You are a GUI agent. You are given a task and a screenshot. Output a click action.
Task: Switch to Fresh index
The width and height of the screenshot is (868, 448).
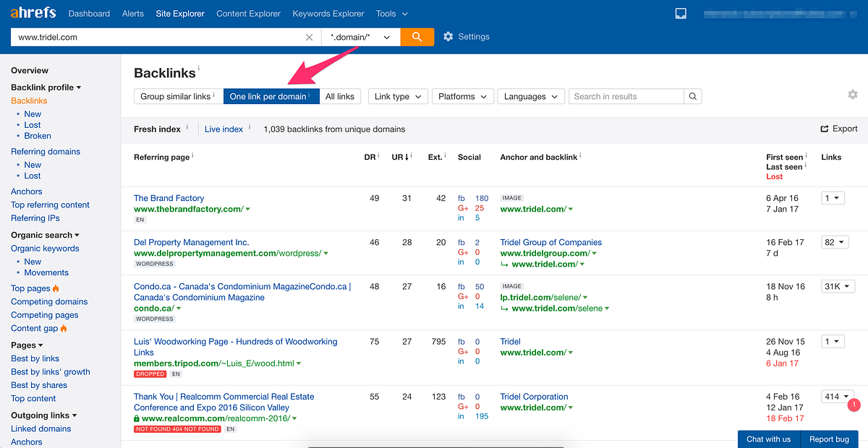157,129
